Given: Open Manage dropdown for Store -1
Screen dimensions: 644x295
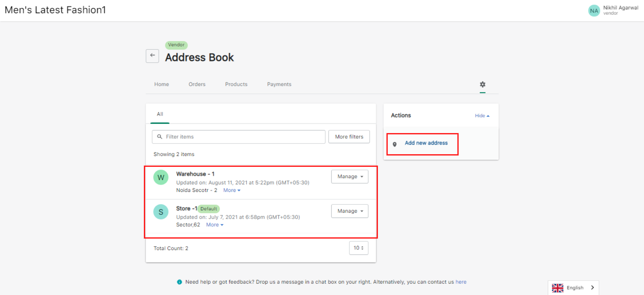Looking at the screenshot, I should tap(350, 211).
